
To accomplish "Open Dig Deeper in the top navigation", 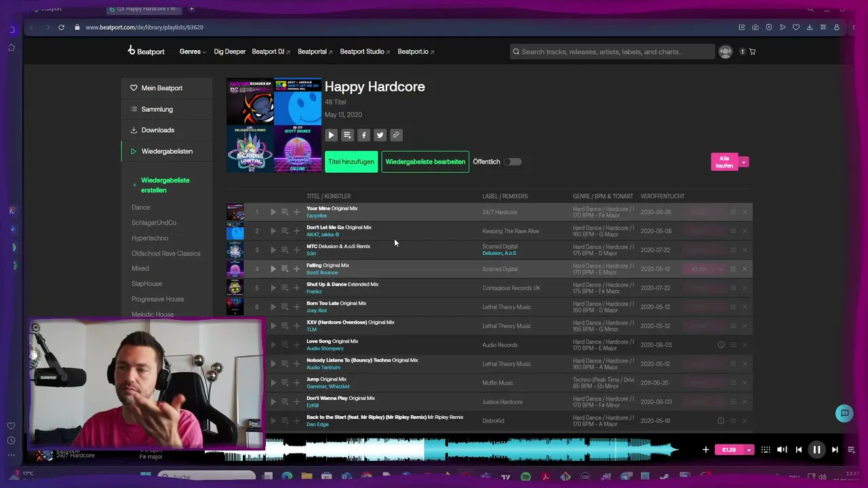I will pyautogui.click(x=230, y=52).
